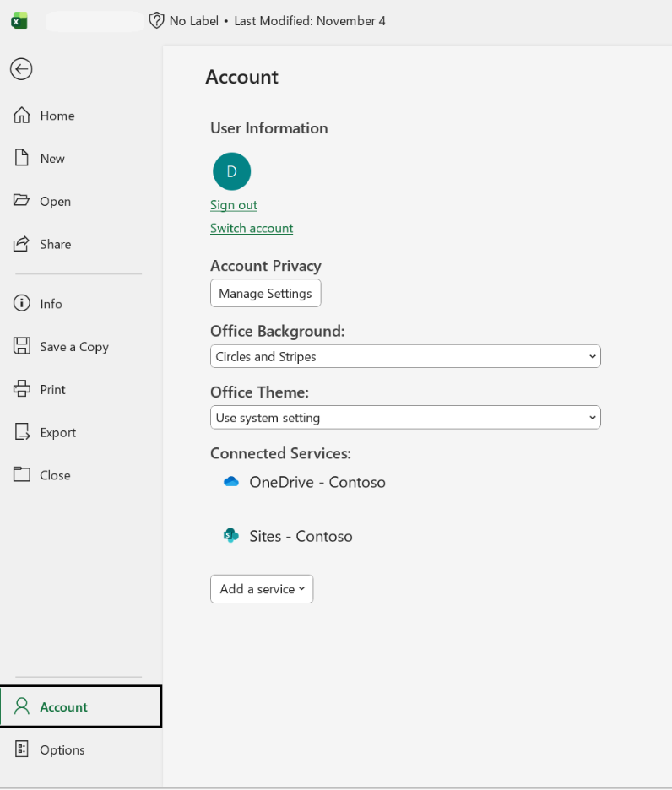Select Close in the sidebar
This screenshot has height=790, width=672.
(81, 475)
